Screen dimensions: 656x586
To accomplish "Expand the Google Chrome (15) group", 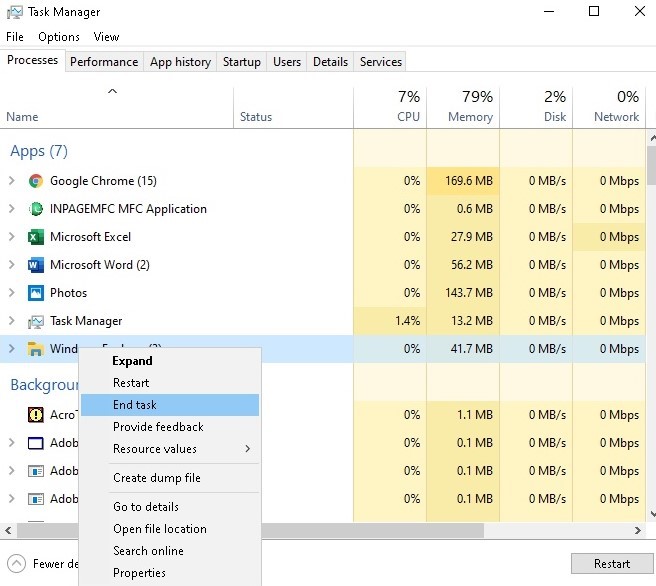I will point(12,181).
